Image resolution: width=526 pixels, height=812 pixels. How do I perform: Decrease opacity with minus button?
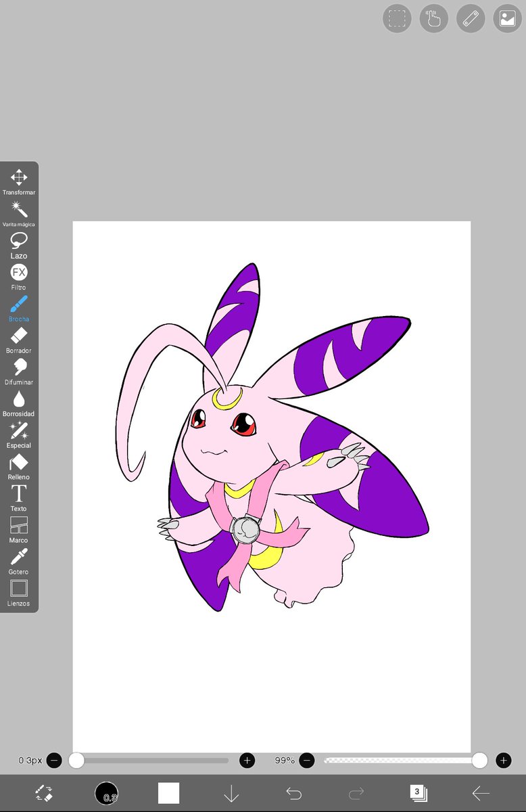pos(307,761)
